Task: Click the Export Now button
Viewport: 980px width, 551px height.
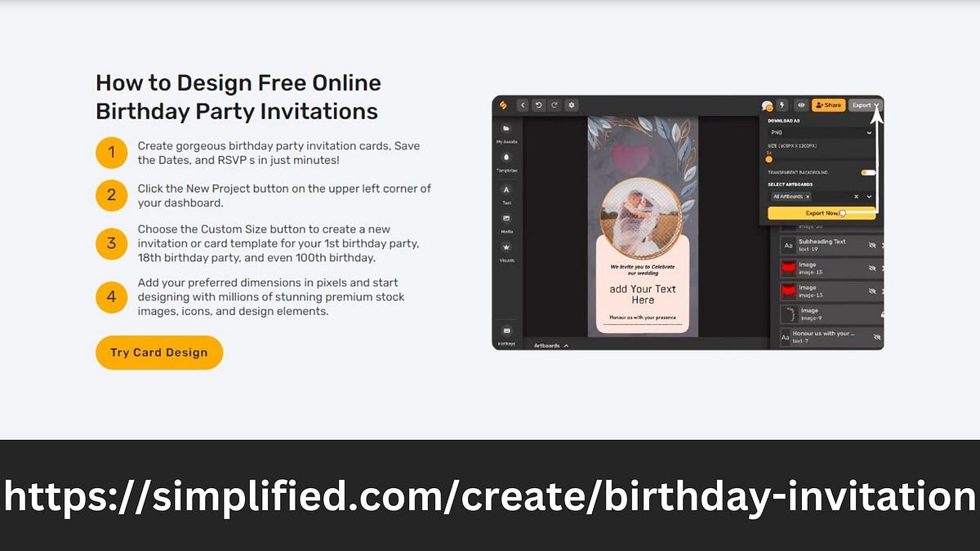Action: click(x=822, y=212)
